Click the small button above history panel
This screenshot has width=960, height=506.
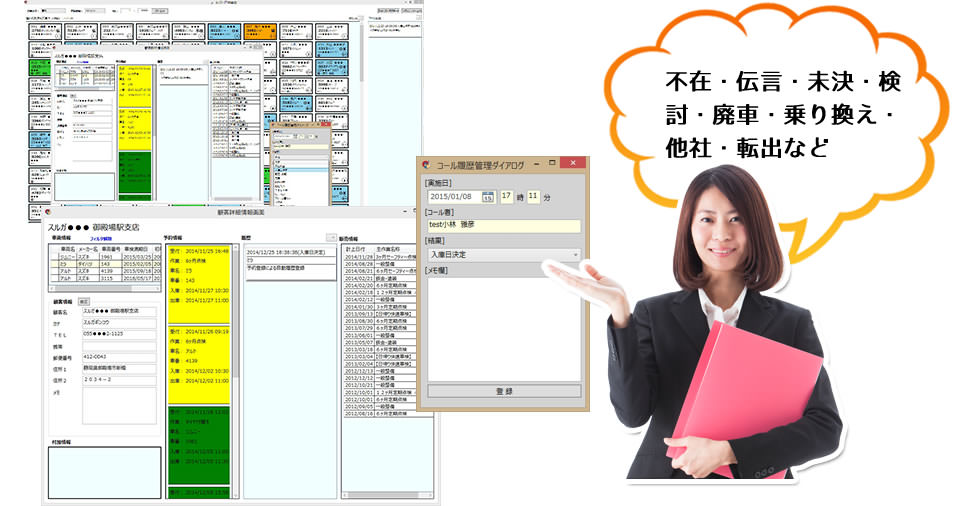pos(331,238)
